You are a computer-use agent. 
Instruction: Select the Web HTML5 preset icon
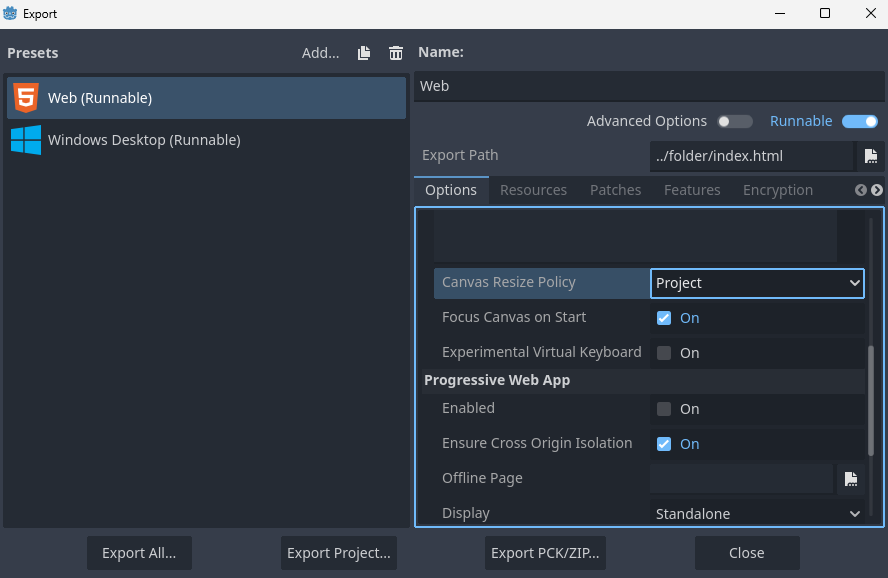26,98
